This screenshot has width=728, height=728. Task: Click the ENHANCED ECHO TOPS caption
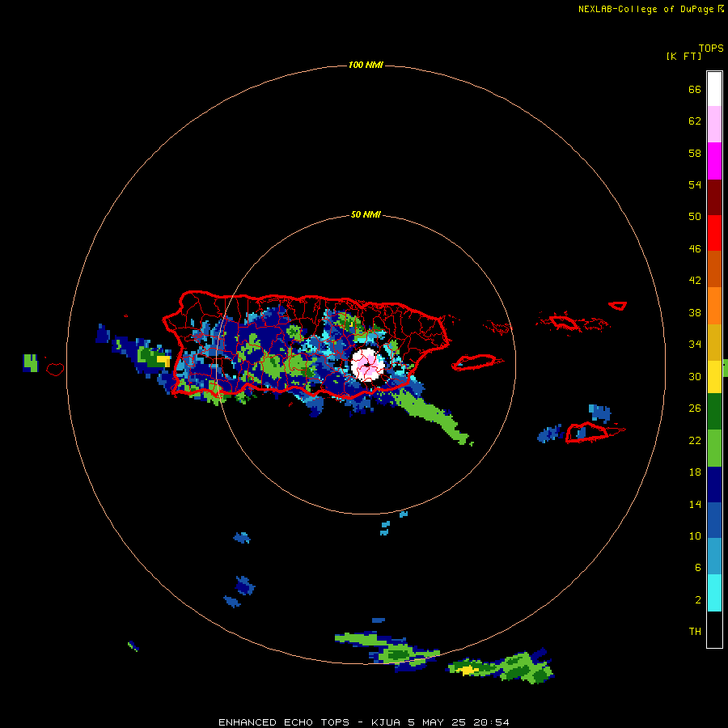click(x=363, y=722)
